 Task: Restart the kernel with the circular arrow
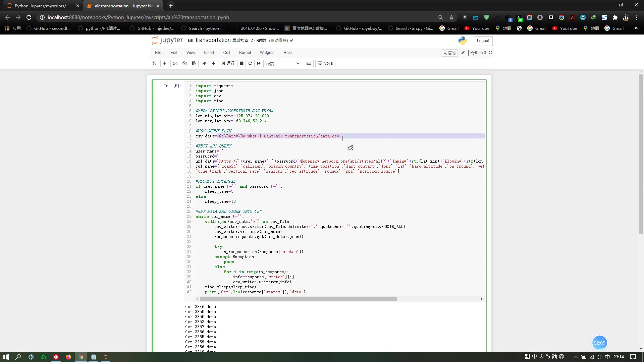tap(250, 63)
